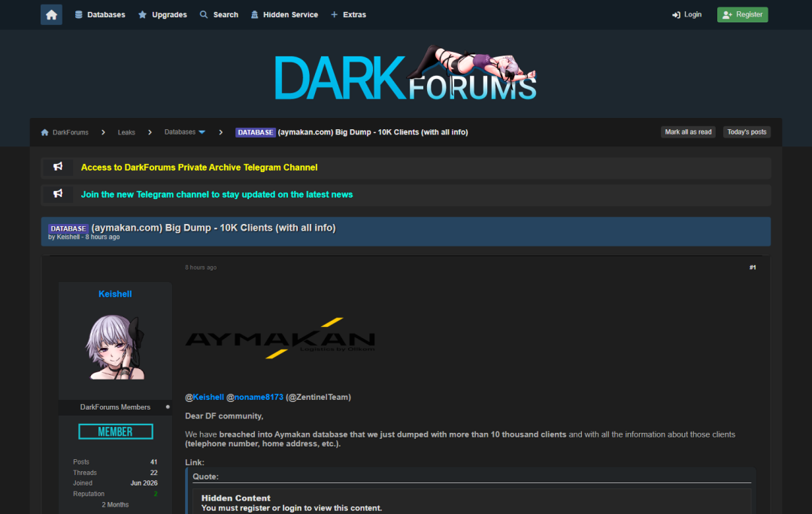Click the Posts count 41
The image size is (812, 514).
[x=154, y=461]
